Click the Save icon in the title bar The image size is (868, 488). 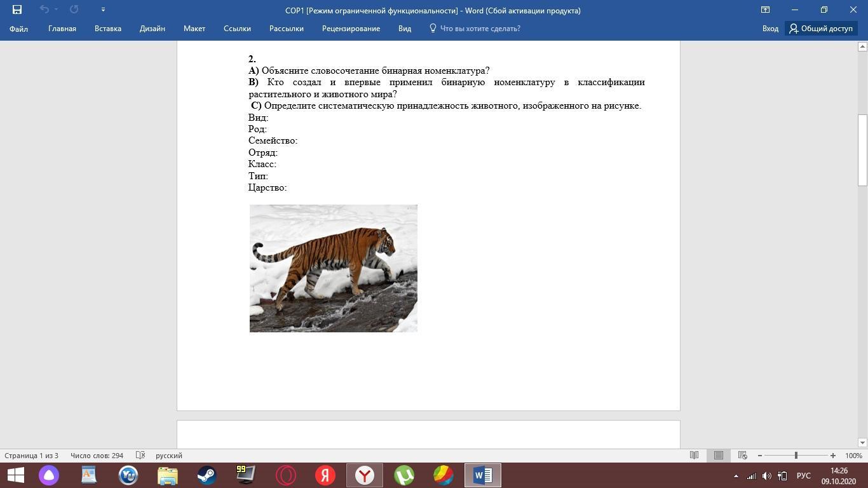(x=17, y=10)
